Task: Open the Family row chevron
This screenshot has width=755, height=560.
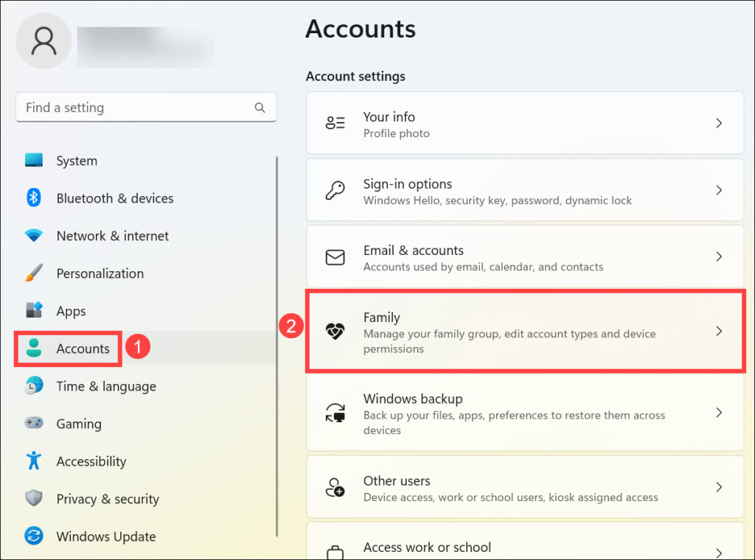Action: coord(719,332)
